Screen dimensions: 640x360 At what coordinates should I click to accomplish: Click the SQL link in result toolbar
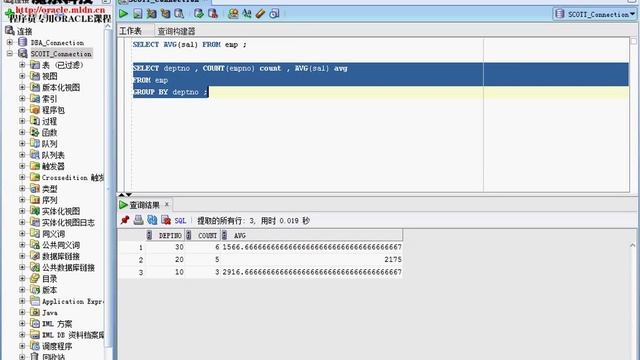(180, 221)
